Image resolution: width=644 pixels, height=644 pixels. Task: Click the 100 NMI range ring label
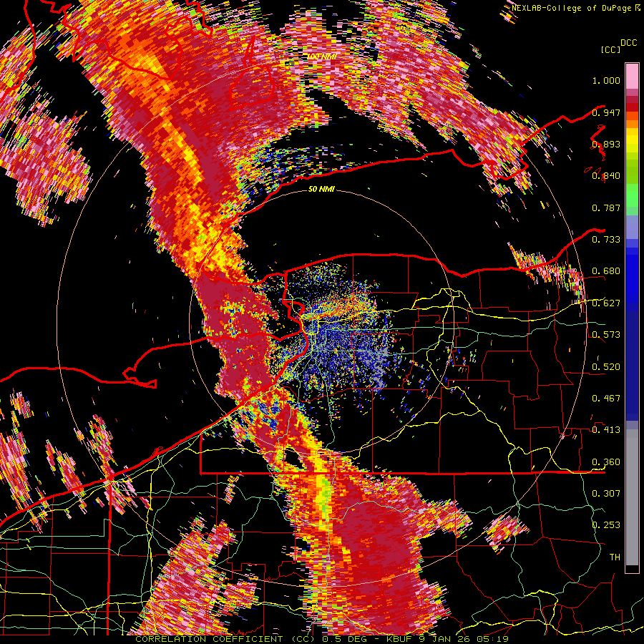pos(321,57)
